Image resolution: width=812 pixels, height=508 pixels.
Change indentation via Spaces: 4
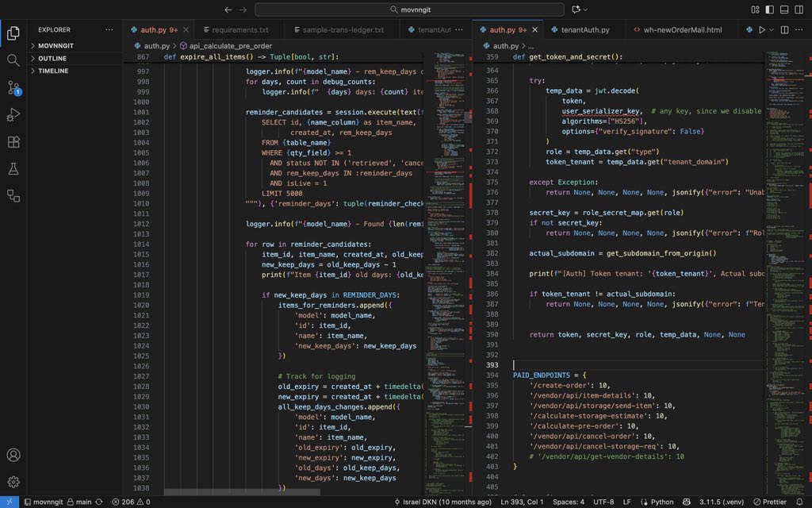(568, 502)
